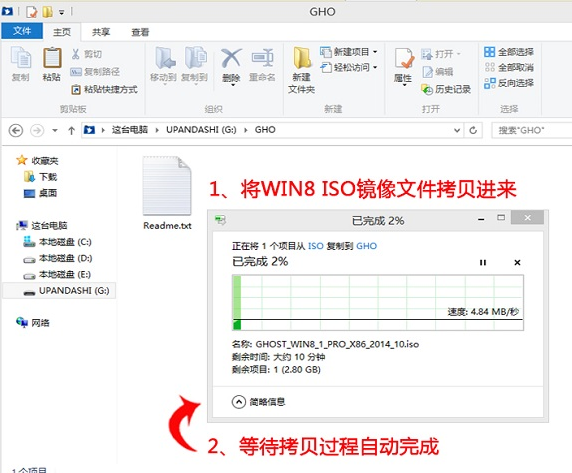Click the ISO source link in the copy dialog
This screenshot has width=572, height=473.
point(316,246)
